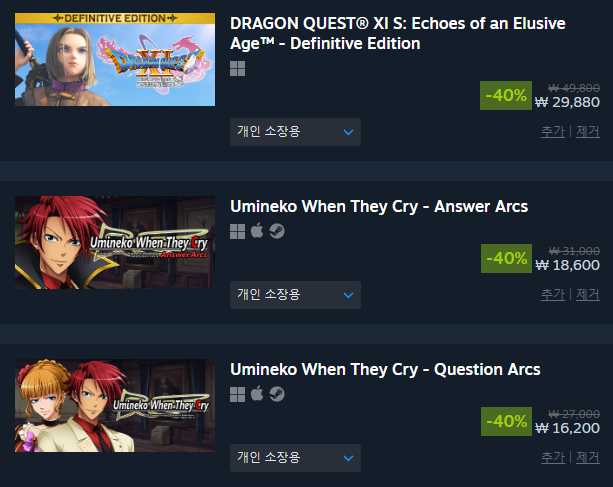This screenshot has height=487, width=613.
Task: Click Apple macOS icon under Umineko Answer Arcs
Action: pyautogui.click(x=257, y=231)
